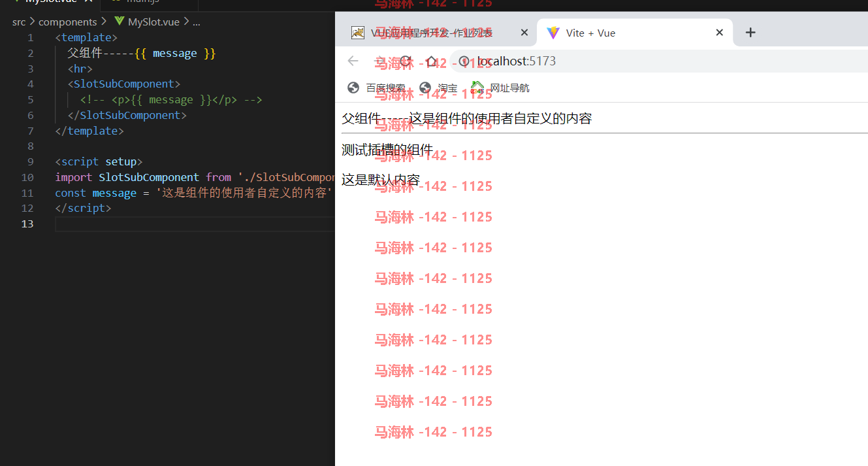Select the Vite + Vue browser tab

pyautogui.click(x=635, y=33)
